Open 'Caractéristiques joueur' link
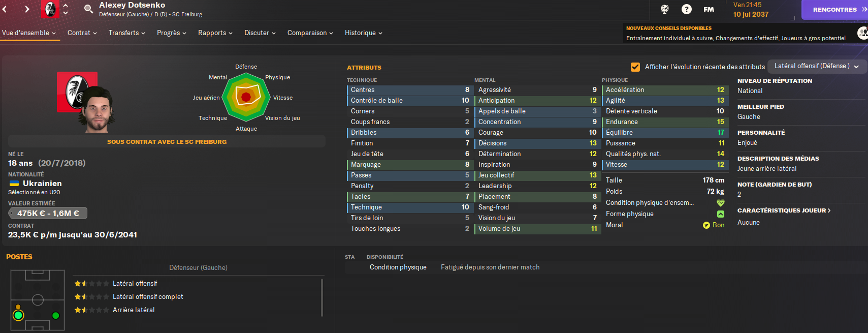Screen dimensions: 868x333 (784, 210)
